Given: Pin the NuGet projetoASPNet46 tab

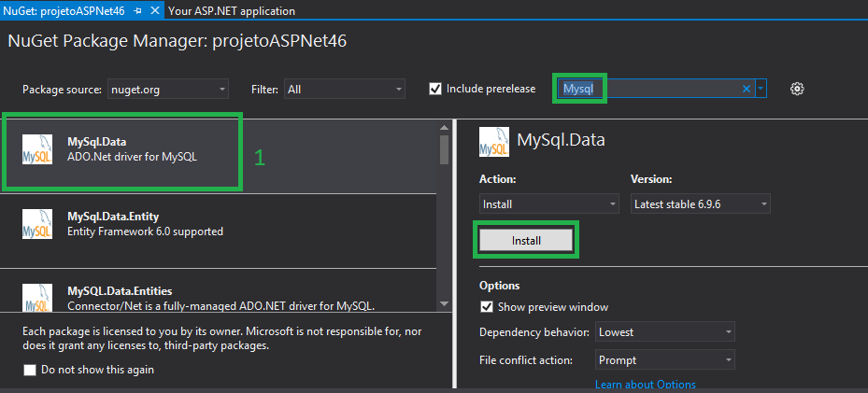Looking at the screenshot, I should pyautogui.click(x=138, y=10).
